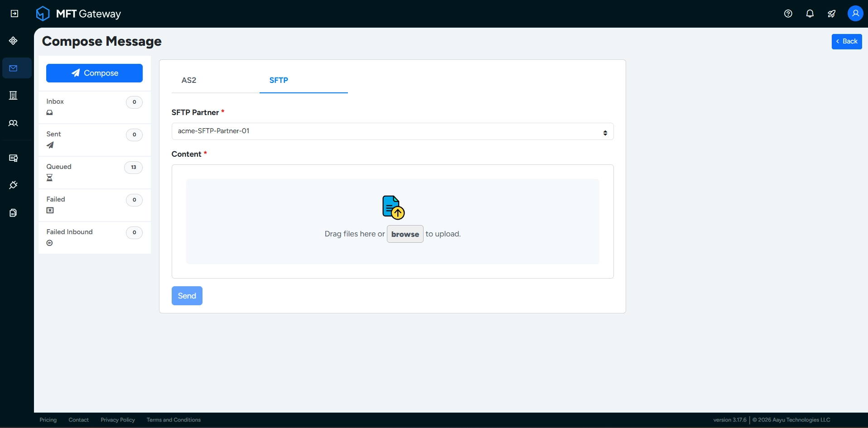Click the browse button to pick files
The height and width of the screenshot is (428, 868).
405,234
